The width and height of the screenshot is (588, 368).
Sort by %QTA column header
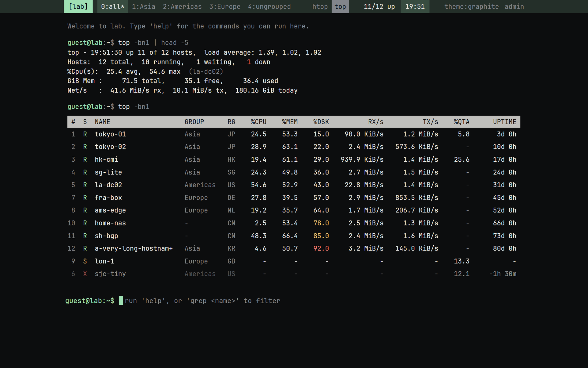click(462, 122)
